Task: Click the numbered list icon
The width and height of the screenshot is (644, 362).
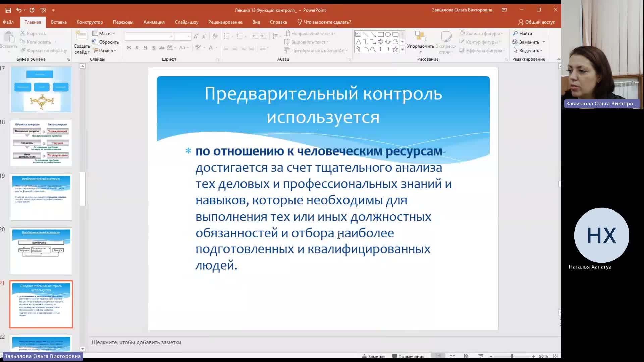Action: [239, 36]
